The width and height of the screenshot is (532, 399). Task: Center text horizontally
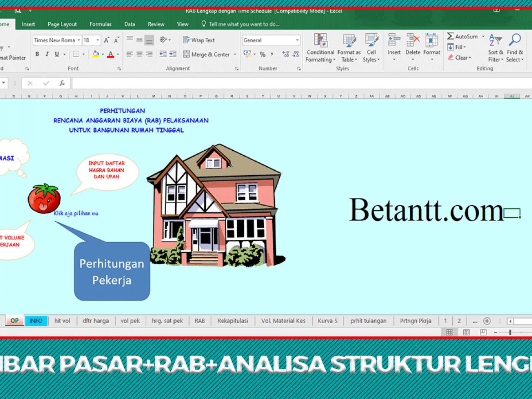(x=139, y=55)
